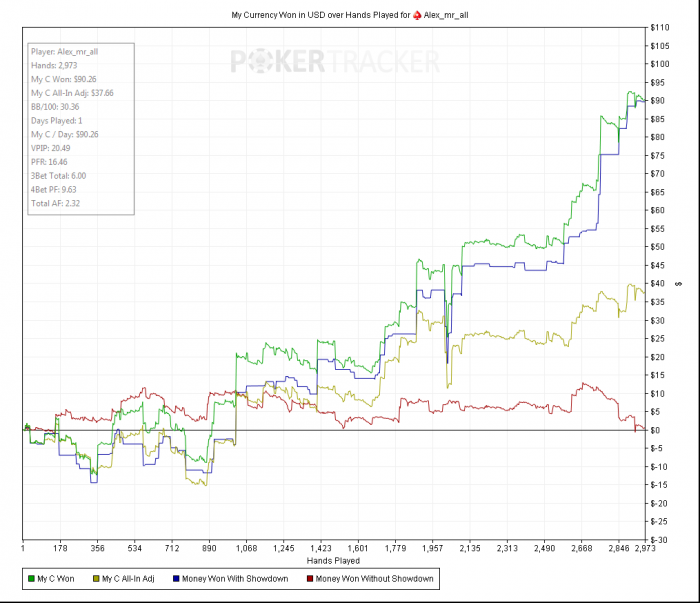Click the My C All-In Adj: $37.66 stat
The height and width of the screenshot is (603, 700).
(x=72, y=93)
